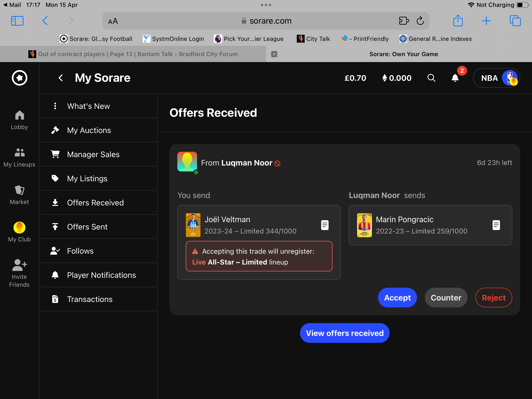Select Offers Received in the menu

pos(98,203)
